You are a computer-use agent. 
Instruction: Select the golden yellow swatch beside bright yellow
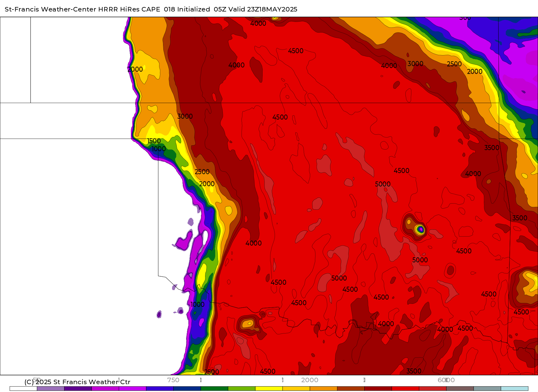pos(296,388)
